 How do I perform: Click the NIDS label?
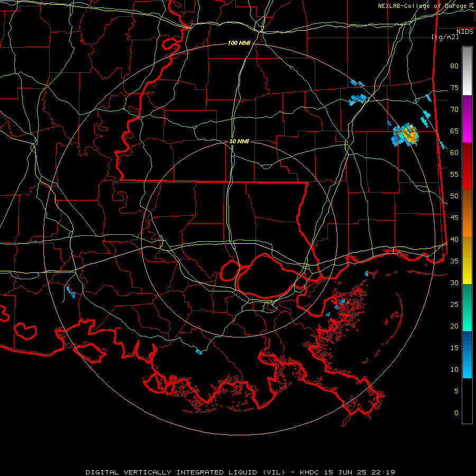point(465,32)
